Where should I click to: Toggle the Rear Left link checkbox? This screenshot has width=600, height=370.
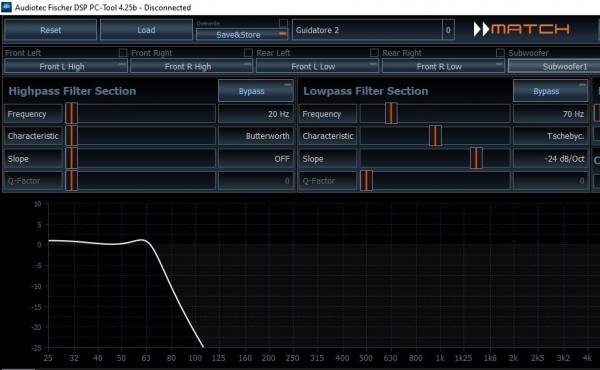coord(374,52)
